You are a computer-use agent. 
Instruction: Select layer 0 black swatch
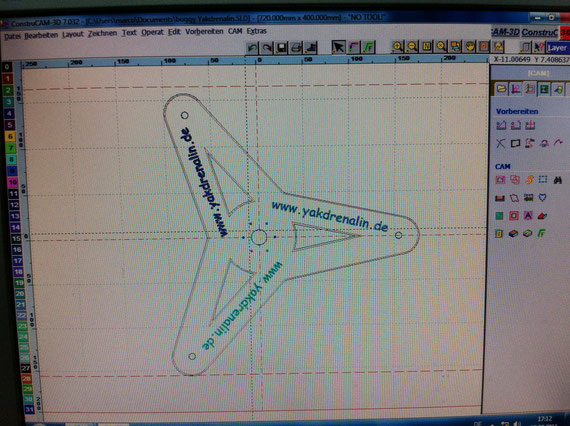[x=7, y=67]
